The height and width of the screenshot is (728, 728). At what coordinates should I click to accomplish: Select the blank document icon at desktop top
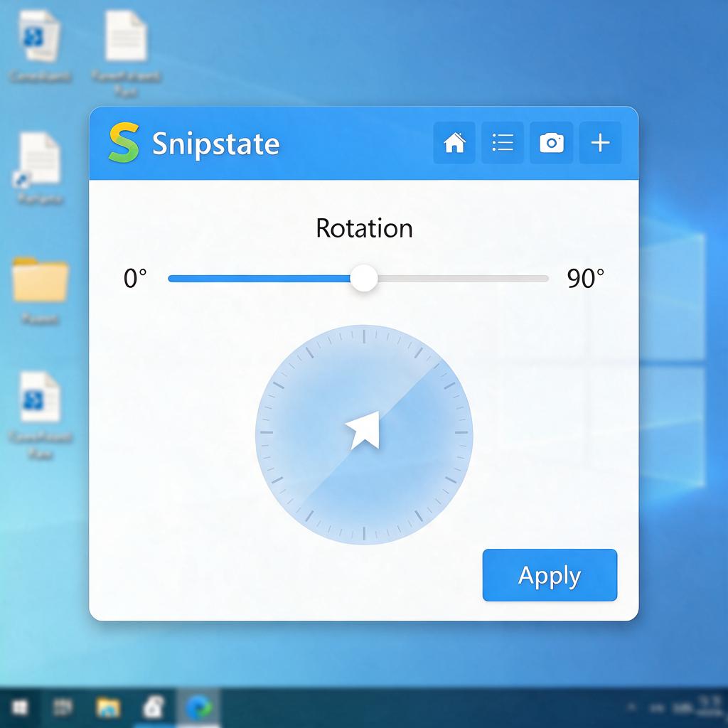(126, 36)
